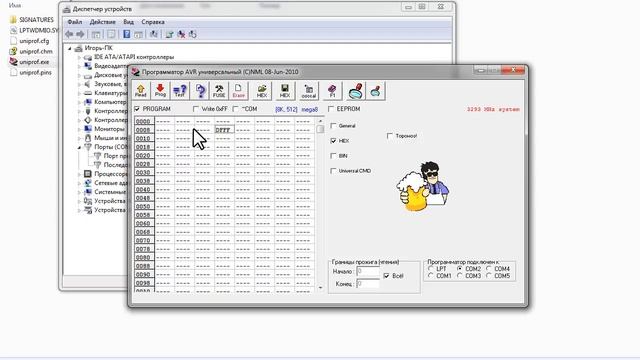Enable the EEPROM checkbox
The height and width of the screenshot is (360, 640).
point(331,109)
